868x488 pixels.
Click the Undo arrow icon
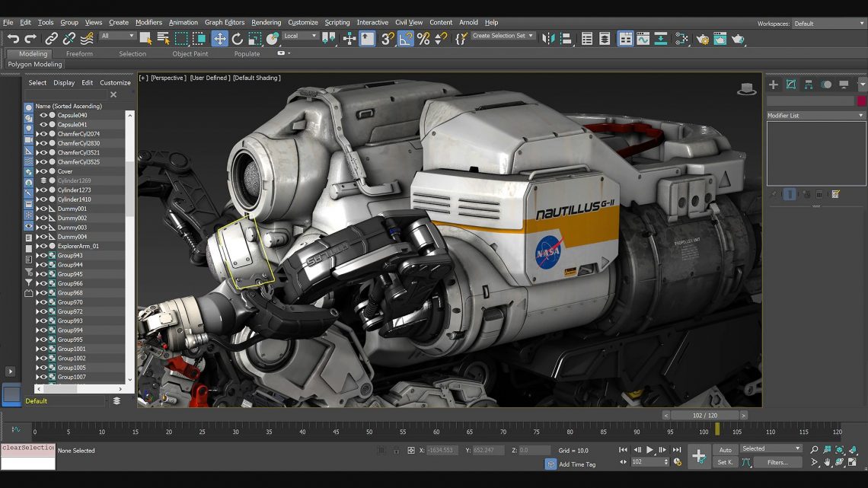coord(13,39)
